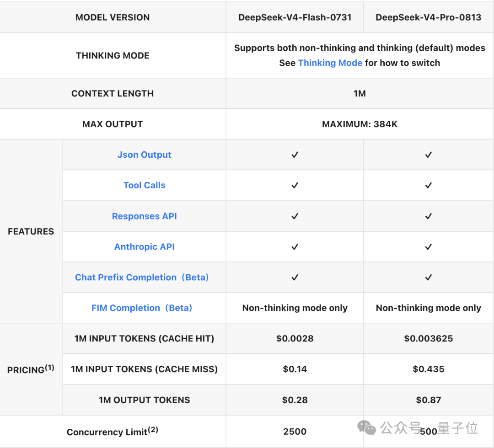Select the 1M context length value
Viewport: 494px width, 448px height.
(x=360, y=94)
